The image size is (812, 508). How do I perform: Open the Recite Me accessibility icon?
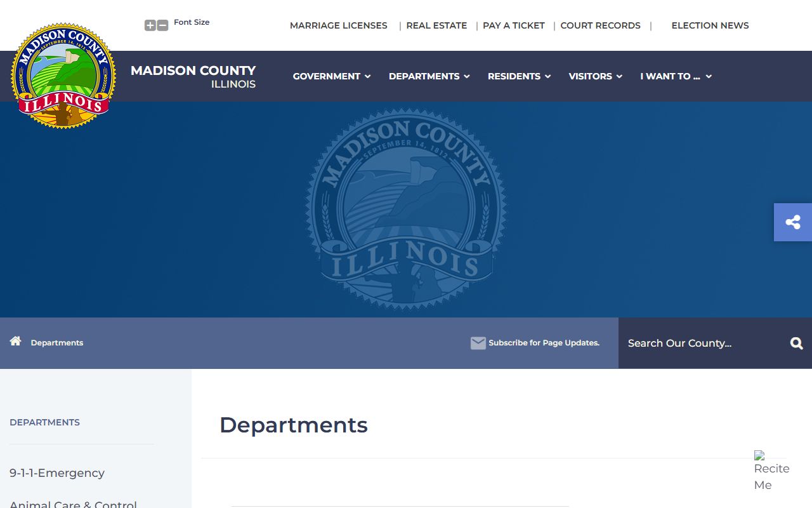click(771, 471)
